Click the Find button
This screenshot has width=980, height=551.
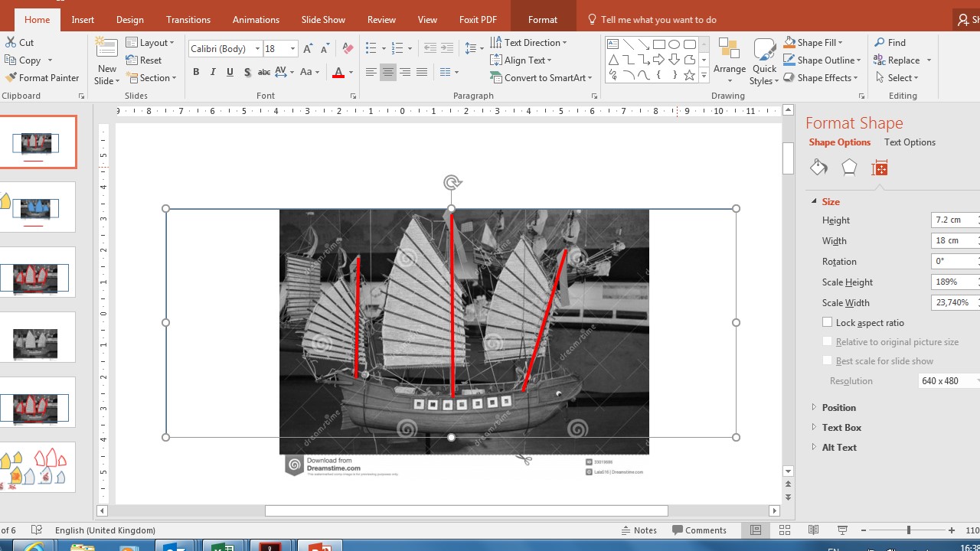point(890,43)
